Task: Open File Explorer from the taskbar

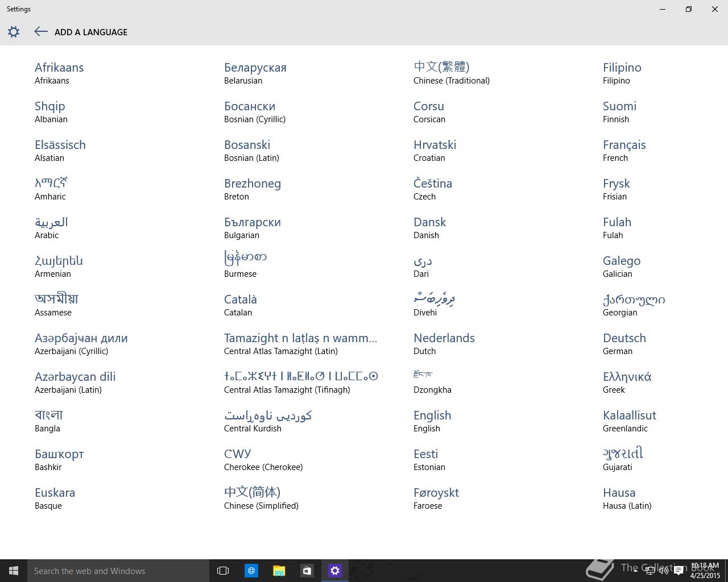Action: (279, 571)
